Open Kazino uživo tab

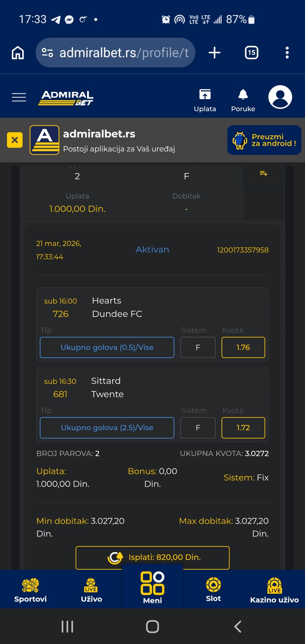274,590
